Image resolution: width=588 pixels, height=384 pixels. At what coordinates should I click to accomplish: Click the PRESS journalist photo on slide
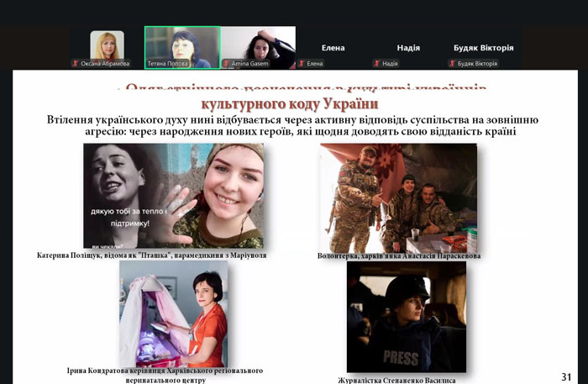pos(406,317)
